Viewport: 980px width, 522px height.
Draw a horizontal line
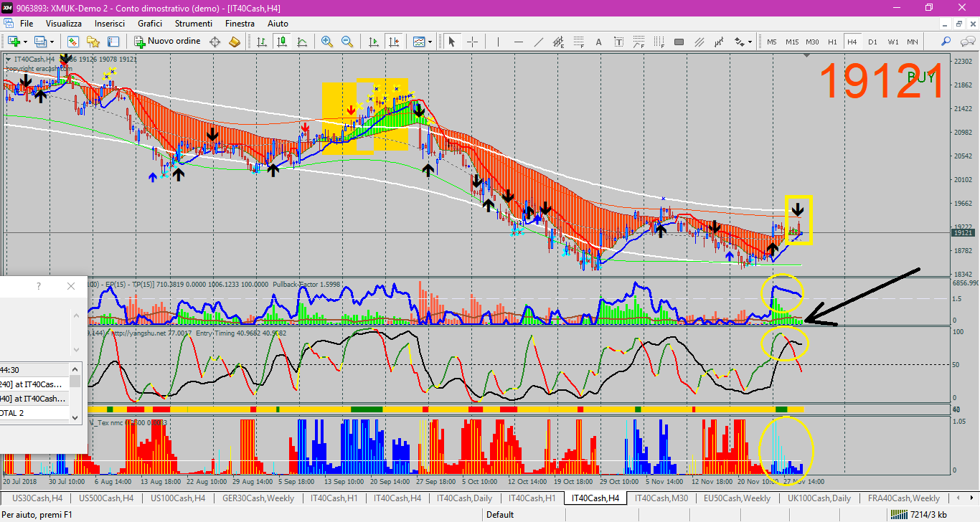[518, 42]
